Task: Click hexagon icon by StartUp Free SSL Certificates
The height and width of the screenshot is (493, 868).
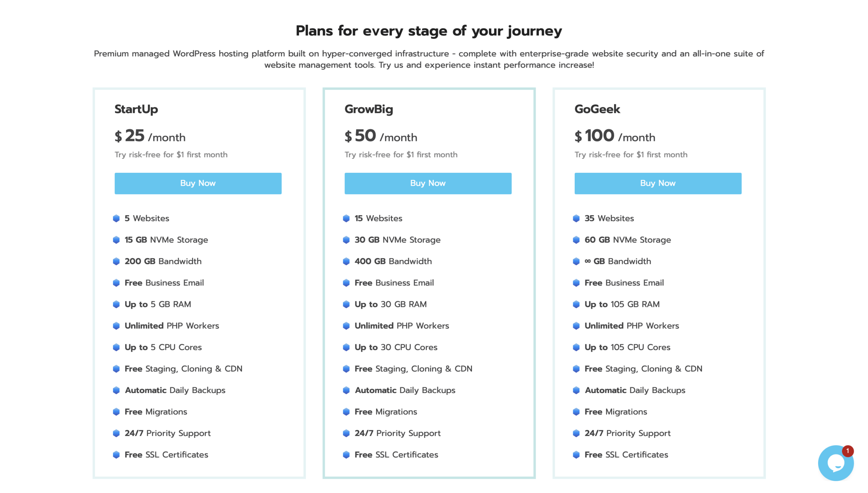Action: click(x=116, y=455)
